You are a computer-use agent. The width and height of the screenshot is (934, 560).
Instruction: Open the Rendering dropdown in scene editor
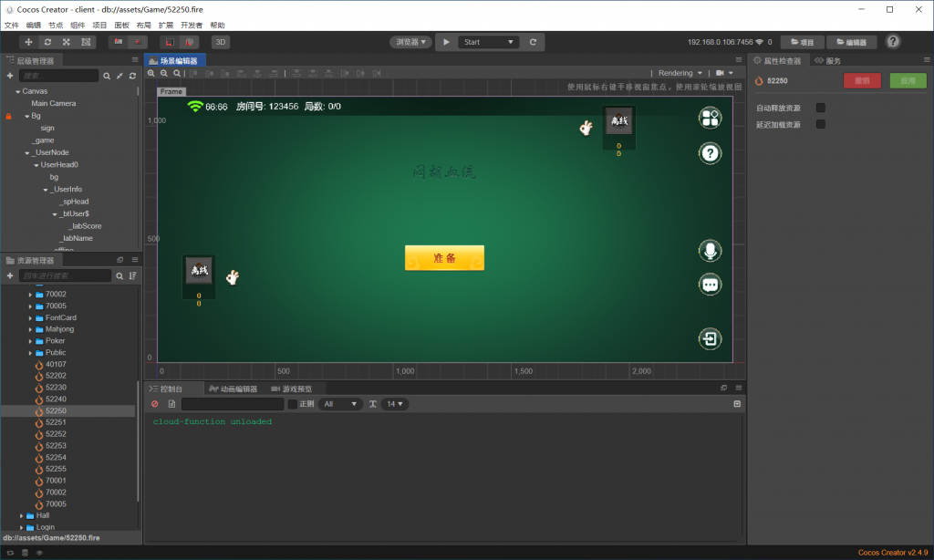[680, 73]
